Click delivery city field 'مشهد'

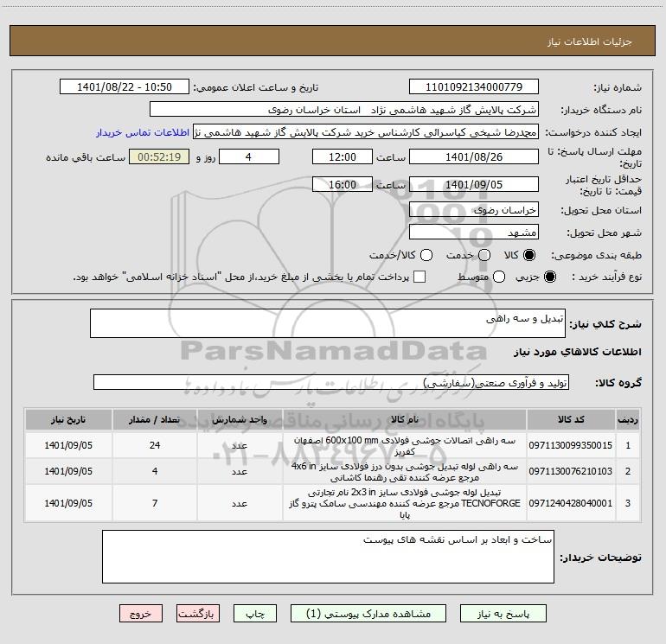(x=474, y=233)
